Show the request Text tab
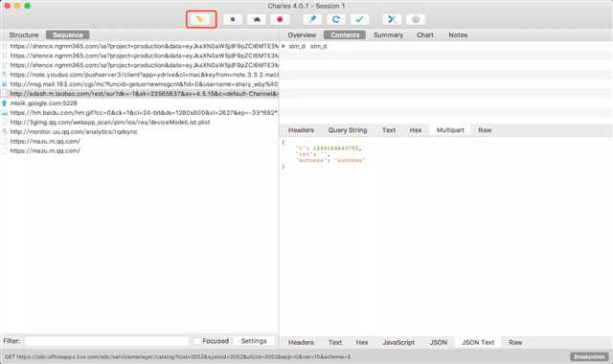This screenshot has height=364, width=613. 389,130
